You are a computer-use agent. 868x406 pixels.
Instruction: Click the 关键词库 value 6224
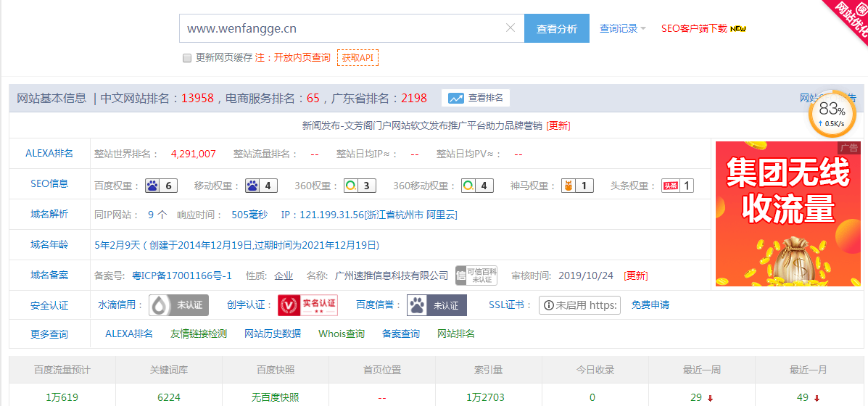168,397
